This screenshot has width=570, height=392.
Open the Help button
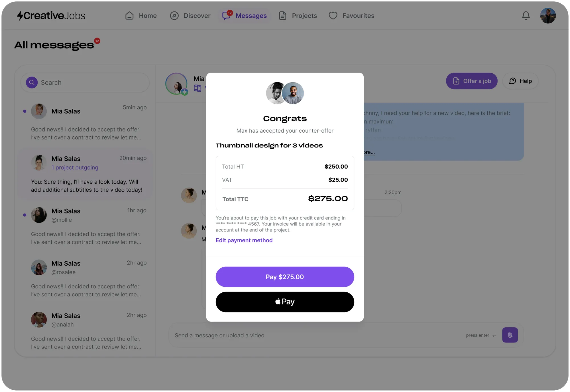(520, 81)
